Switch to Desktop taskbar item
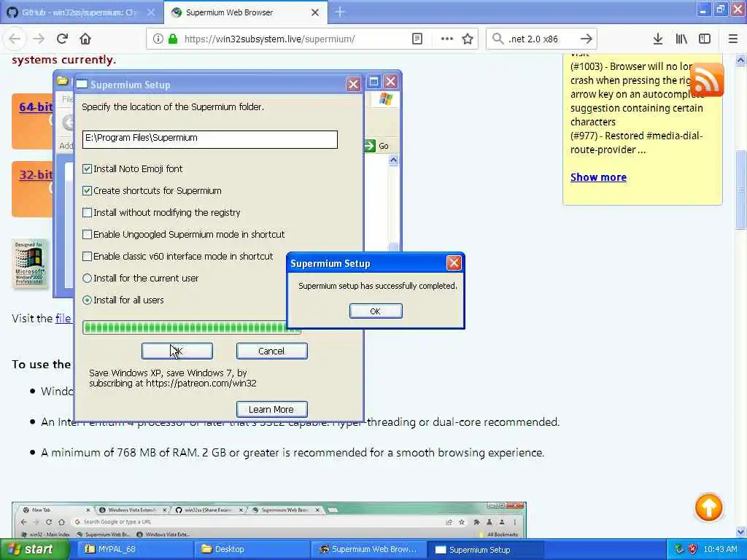747x560 pixels. coord(252,549)
